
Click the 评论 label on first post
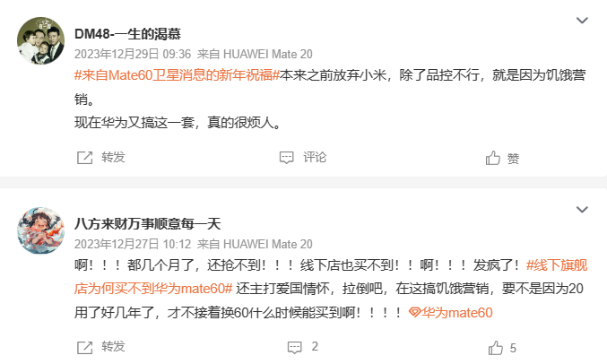click(315, 157)
